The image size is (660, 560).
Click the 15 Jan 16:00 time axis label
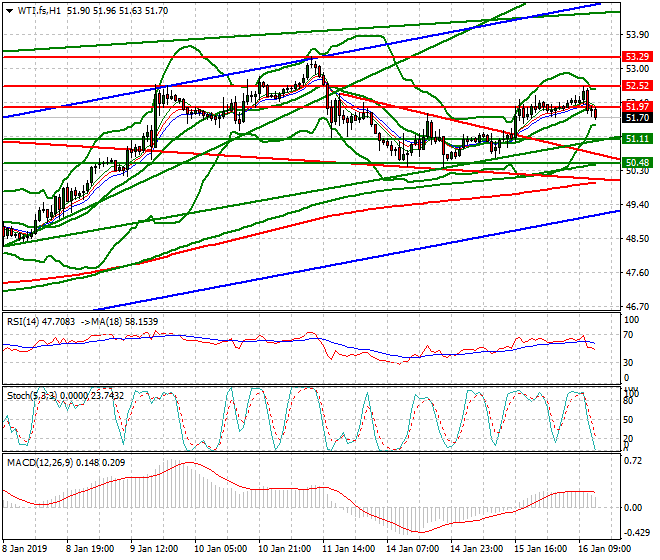point(540,549)
